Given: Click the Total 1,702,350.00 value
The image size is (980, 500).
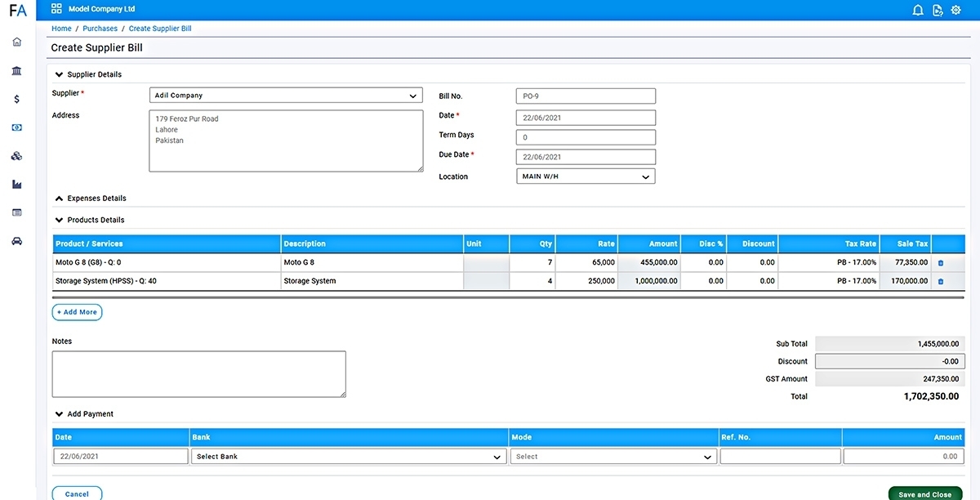Looking at the screenshot, I should pyautogui.click(x=931, y=396).
